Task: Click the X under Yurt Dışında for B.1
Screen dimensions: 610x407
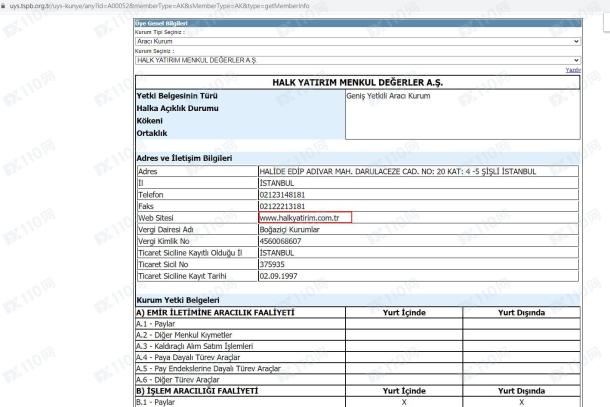Action: click(x=521, y=402)
